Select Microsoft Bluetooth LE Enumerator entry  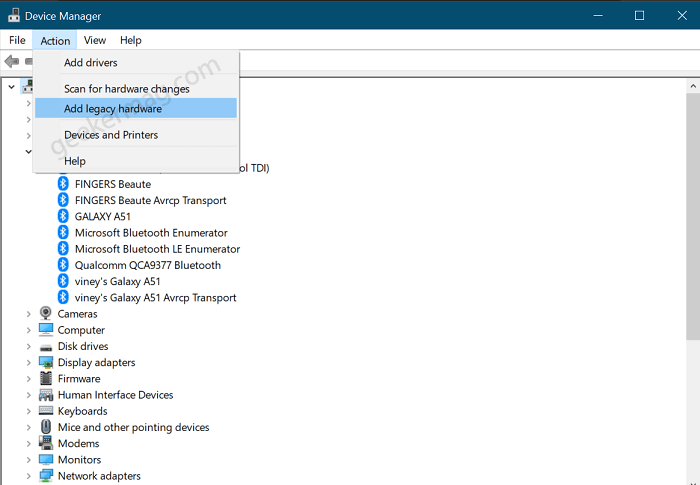tap(157, 249)
